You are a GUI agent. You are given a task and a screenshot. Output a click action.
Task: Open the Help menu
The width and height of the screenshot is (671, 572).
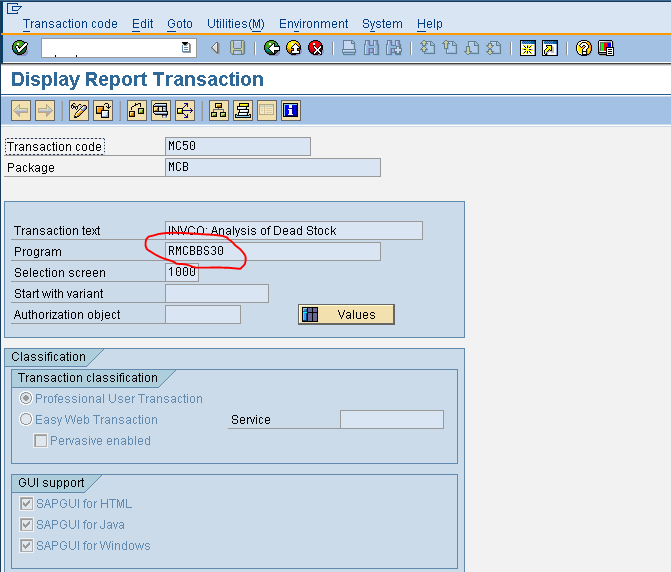(430, 24)
